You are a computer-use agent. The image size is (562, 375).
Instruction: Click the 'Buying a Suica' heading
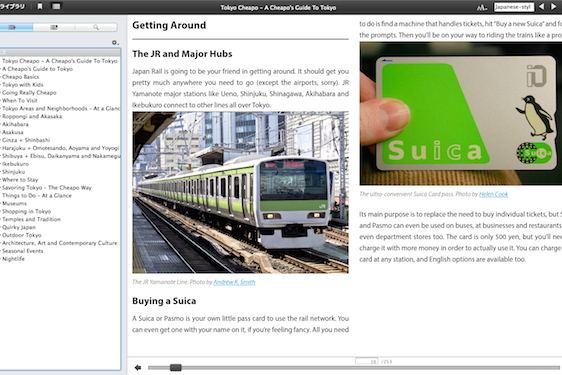click(x=164, y=301)
